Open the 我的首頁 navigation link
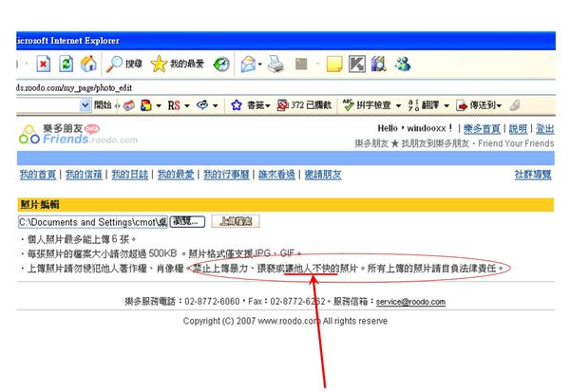This screenshot has height=392, width=570. (x=38, y=175)
